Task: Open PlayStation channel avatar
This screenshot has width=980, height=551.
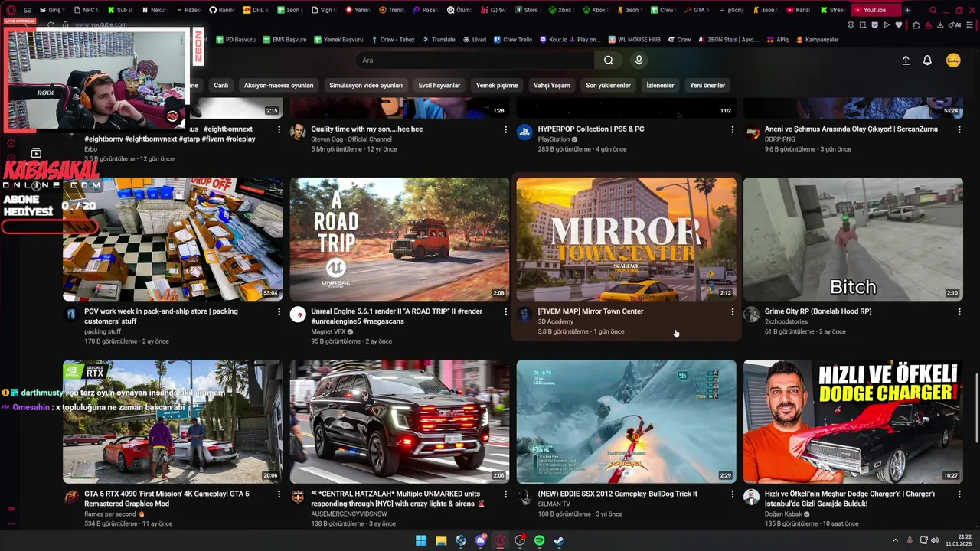Action: tap(524, 132)
